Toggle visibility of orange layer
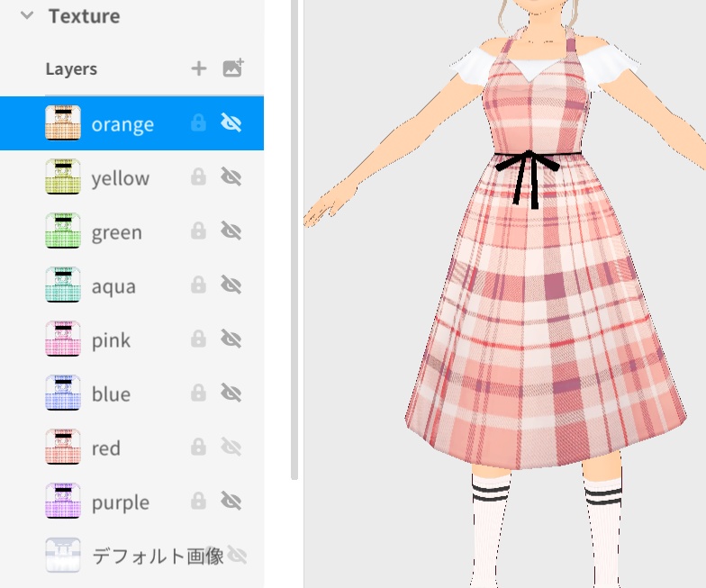Image resolution: width=706 pixels, height=588 pixels. pos(231,122)
